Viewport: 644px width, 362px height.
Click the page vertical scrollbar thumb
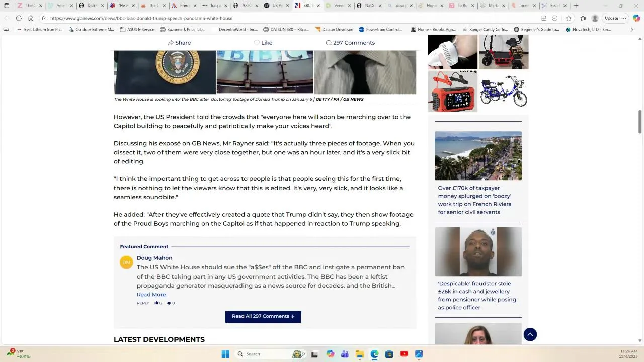click(640, 121)
